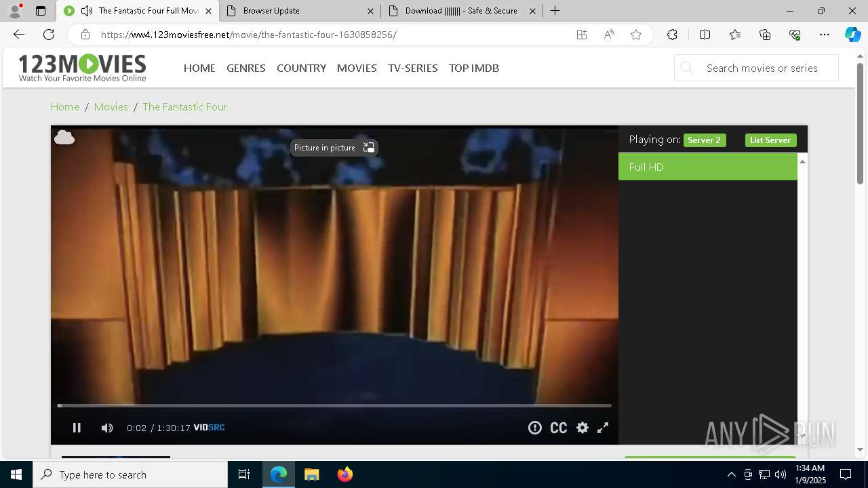Viewport: 868px width, 488px height.
Task: Seek on the video progress bar
Action: coord(334,406)
